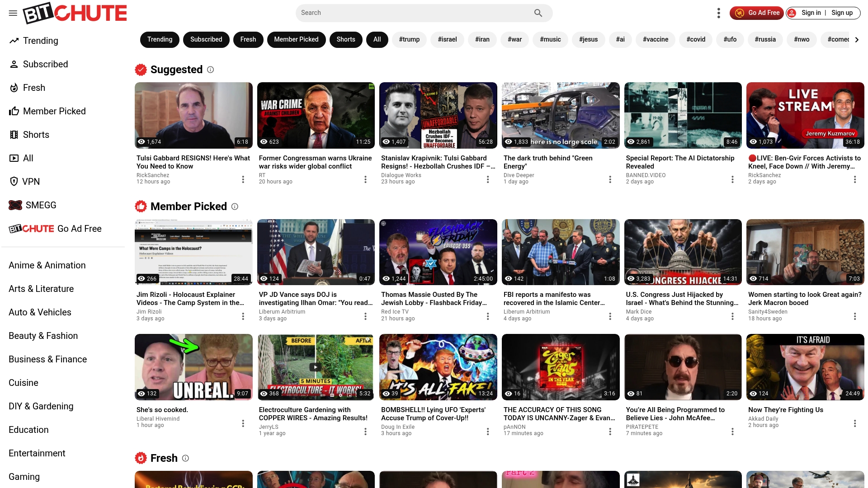Select the Subscribed filter chip

pyautogui.click(x=206, y=40)
